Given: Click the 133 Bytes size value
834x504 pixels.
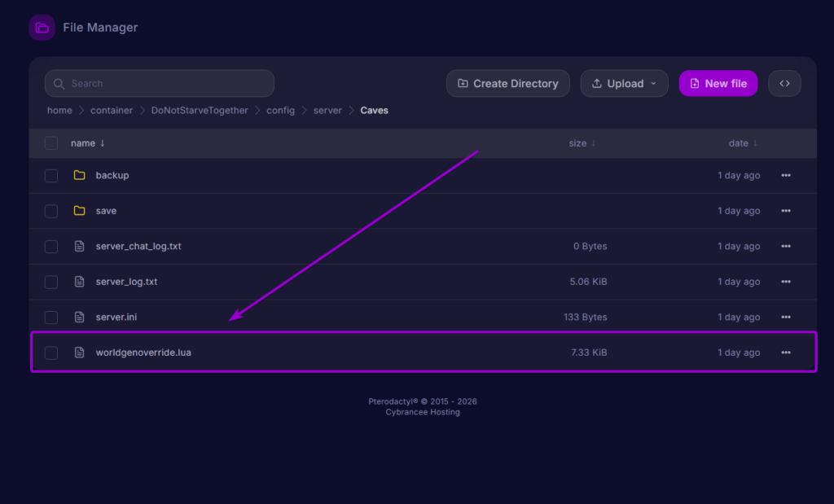Looking at the screenshot, I should 585,318.
